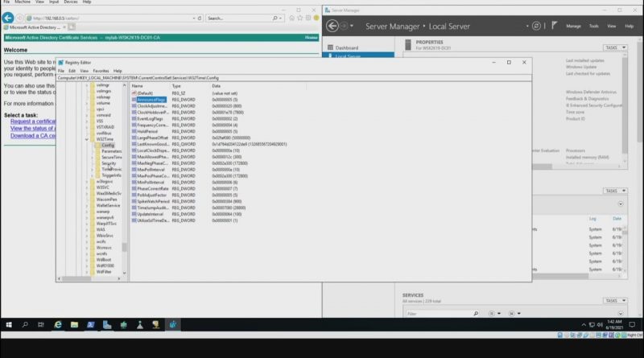Click the volume icon in system tray
The width and height of the screenshot is (644, 358).
coord(600,325)
